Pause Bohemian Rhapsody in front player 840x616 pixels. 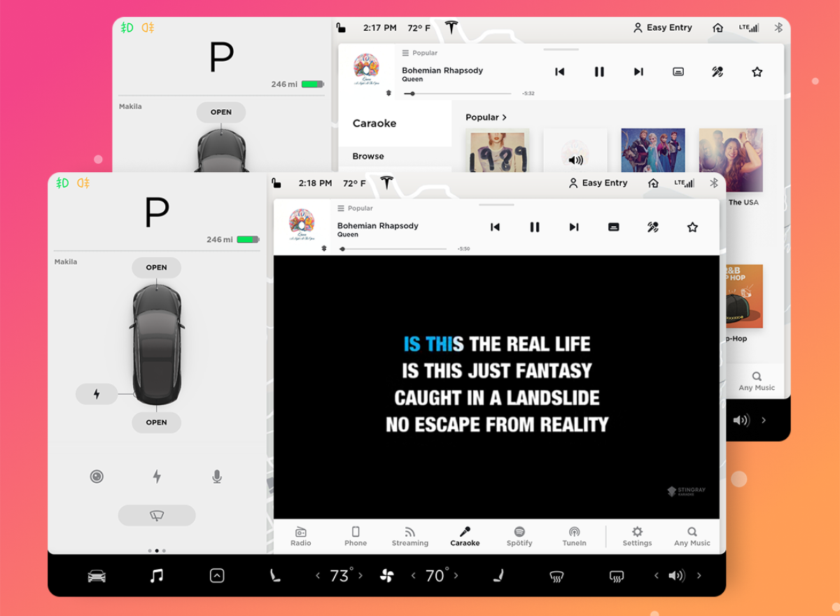(535, 227)
